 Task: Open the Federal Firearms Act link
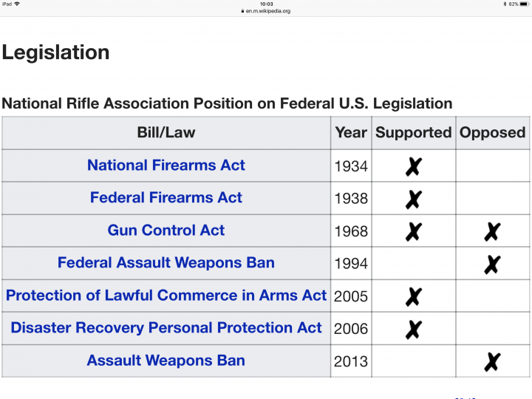point(166,198)
